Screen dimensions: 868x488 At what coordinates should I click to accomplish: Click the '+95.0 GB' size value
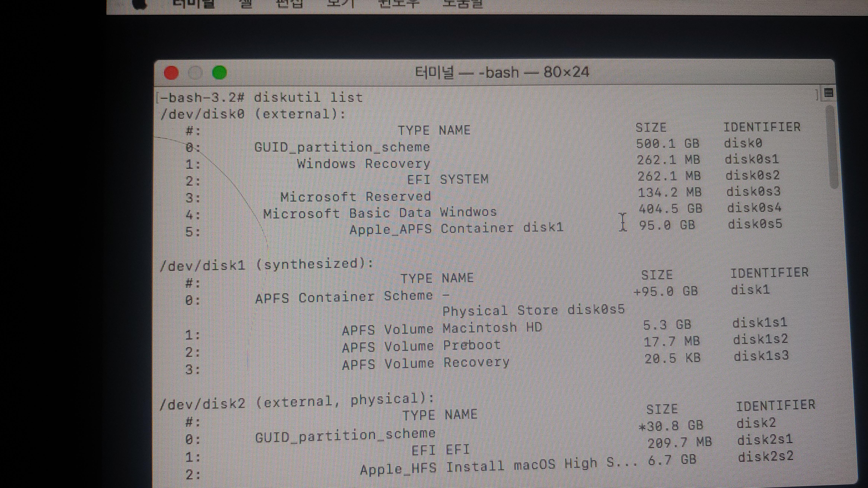click(666, 291)
